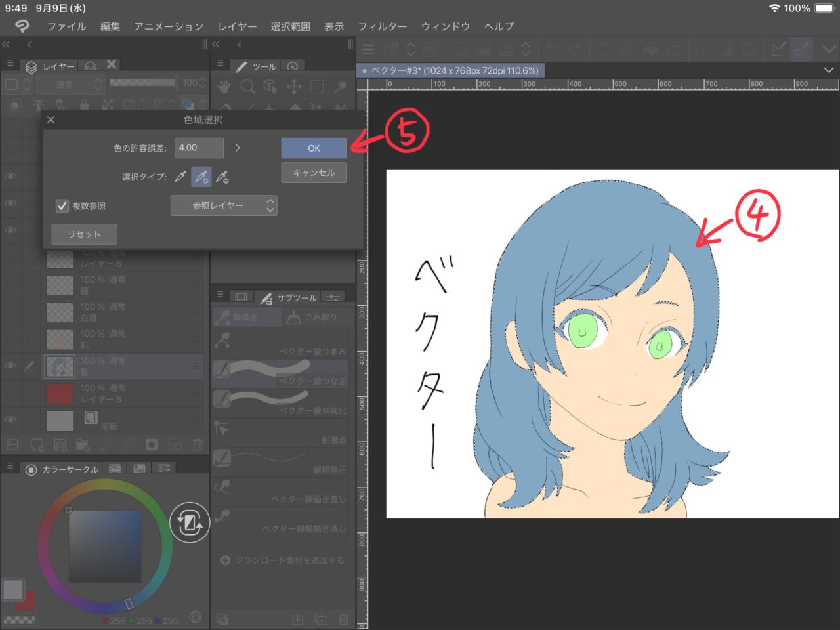
Task: Click the new raster layer icon
Action: click(37, 445)
